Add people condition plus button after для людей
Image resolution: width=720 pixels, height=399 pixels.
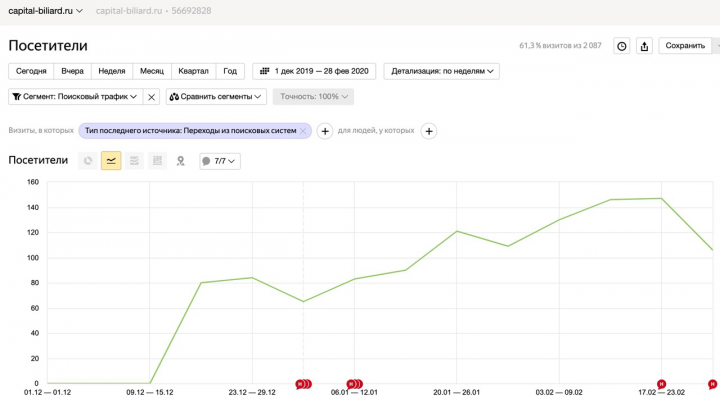[428, 131]
